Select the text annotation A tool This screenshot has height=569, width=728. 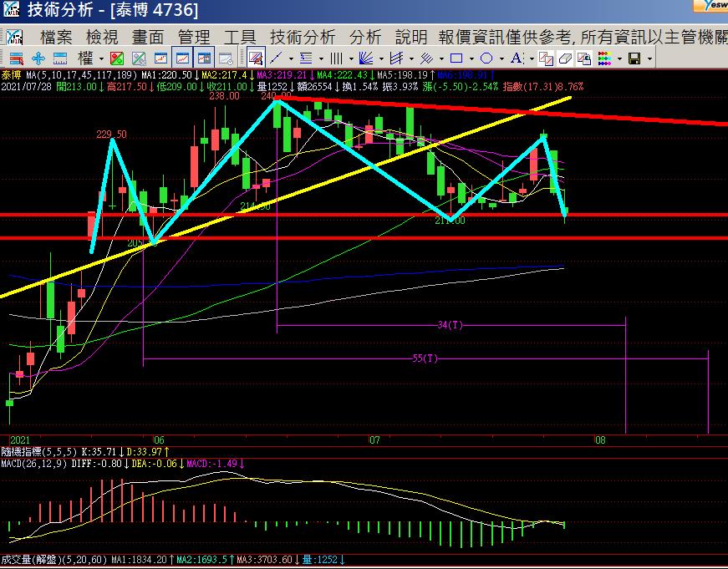(x=515, y=58)
